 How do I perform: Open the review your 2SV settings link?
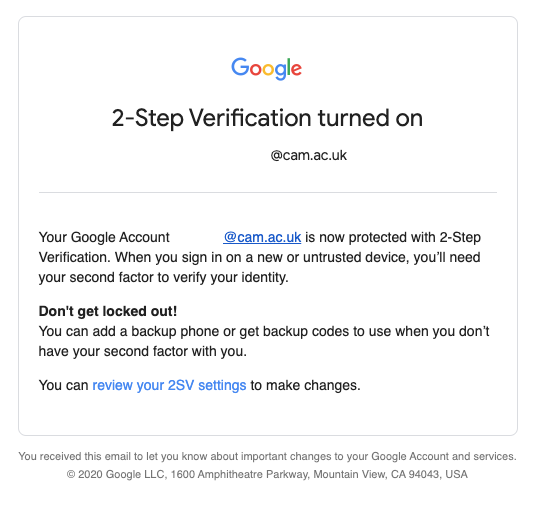(169, 385)
